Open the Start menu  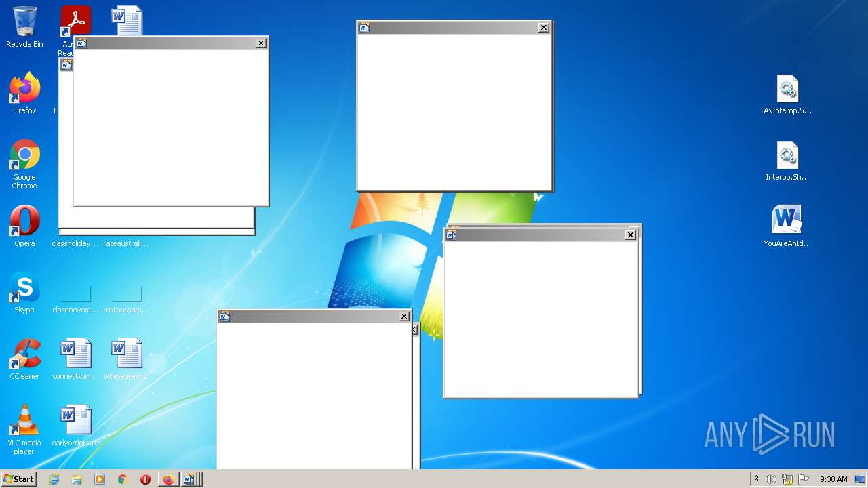pos(19,479)
